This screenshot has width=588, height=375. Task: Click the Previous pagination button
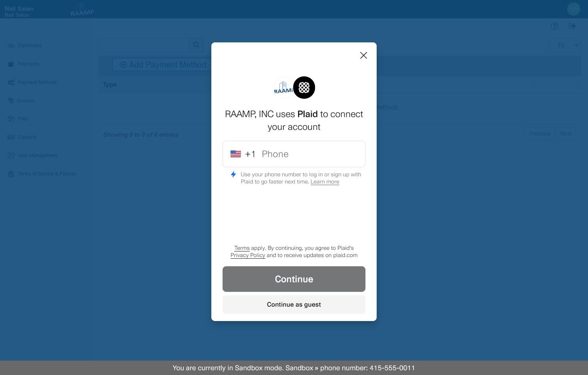point(540,134)
